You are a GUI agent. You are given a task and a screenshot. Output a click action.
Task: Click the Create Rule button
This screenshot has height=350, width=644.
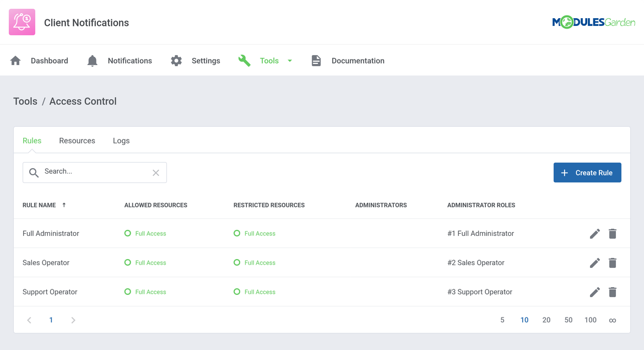587,173
